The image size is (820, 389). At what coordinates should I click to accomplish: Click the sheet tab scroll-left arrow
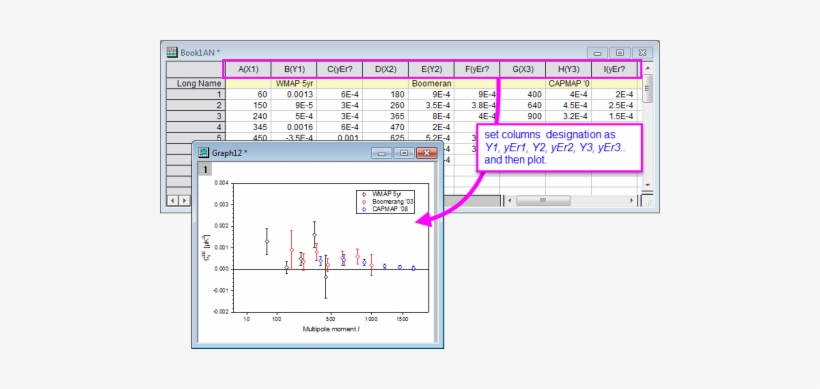174,200
